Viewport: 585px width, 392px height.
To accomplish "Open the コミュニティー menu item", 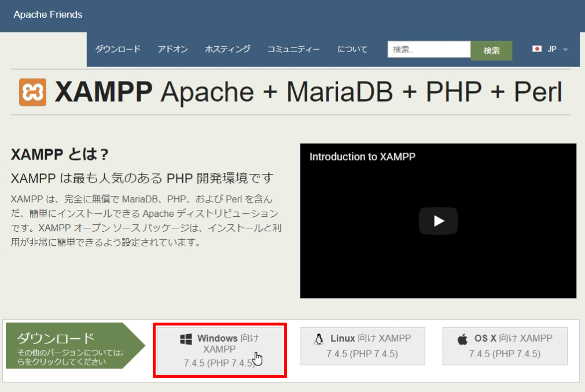I will 293,49.
